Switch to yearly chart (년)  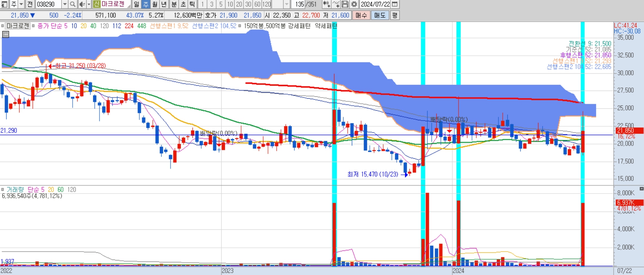tap(164, 4)
